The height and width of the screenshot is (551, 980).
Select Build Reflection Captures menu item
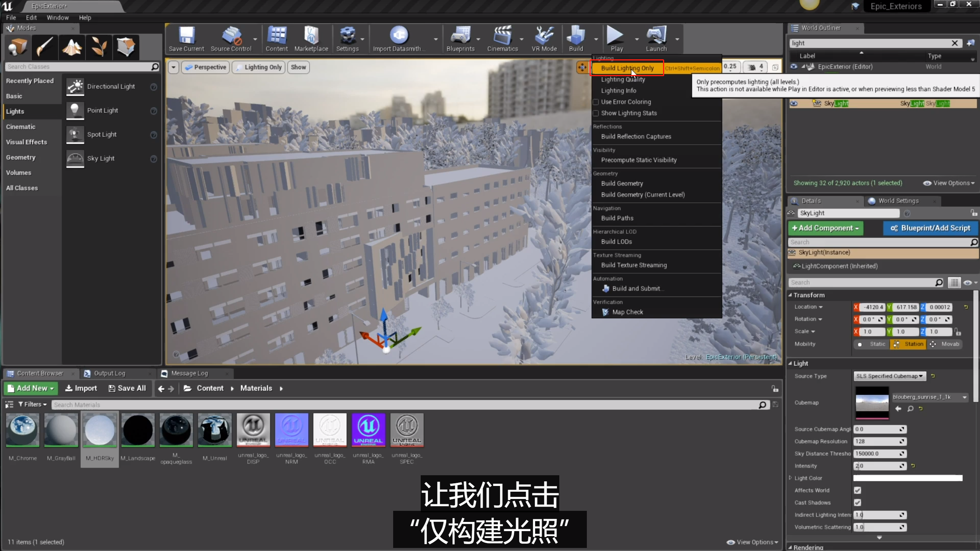point(636,137)
